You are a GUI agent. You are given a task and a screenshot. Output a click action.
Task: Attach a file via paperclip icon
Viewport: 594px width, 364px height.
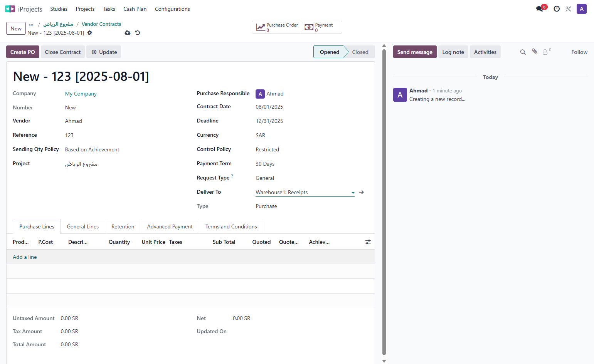[535, 52]
